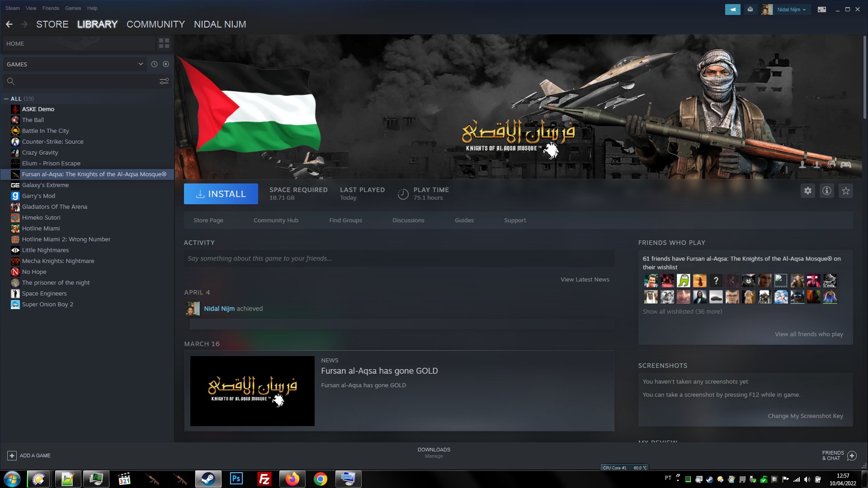Click the game info icon
868x488 pixels.
click(x=827, y=191)
